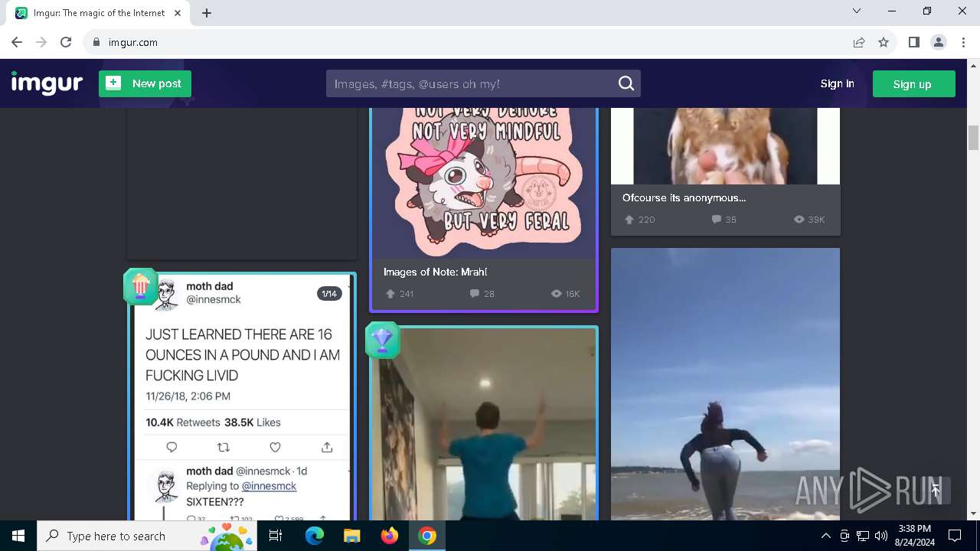The image size is (980, 551).
Task: Open the moth dad tweet post
Action: 242,398
